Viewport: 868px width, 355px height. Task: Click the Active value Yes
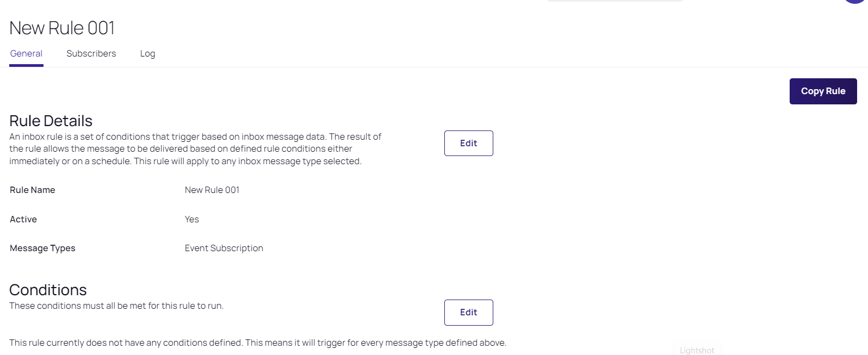191,220
